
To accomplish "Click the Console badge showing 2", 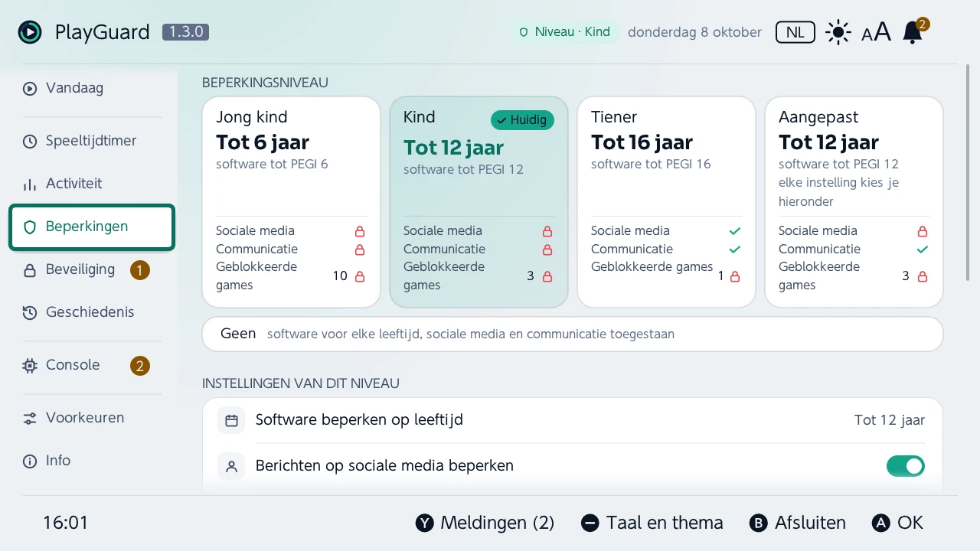I will [x=139, y=366].
